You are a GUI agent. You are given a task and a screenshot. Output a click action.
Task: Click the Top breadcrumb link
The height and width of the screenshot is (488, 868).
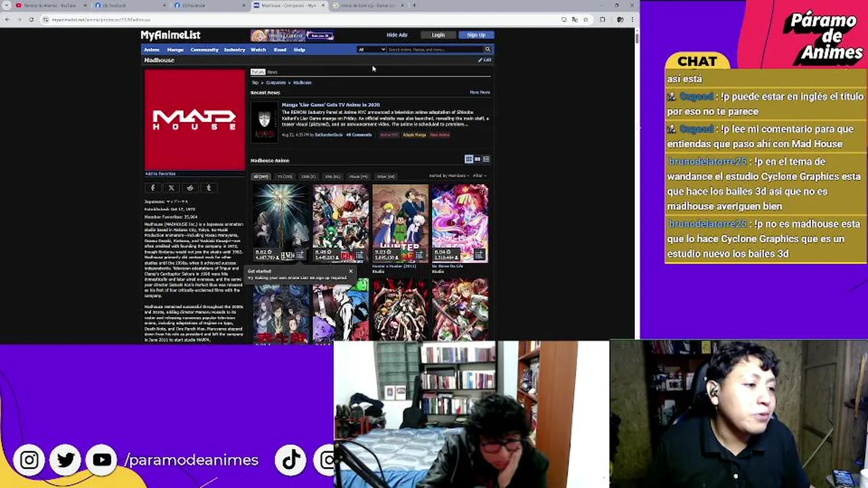point(255,83)
